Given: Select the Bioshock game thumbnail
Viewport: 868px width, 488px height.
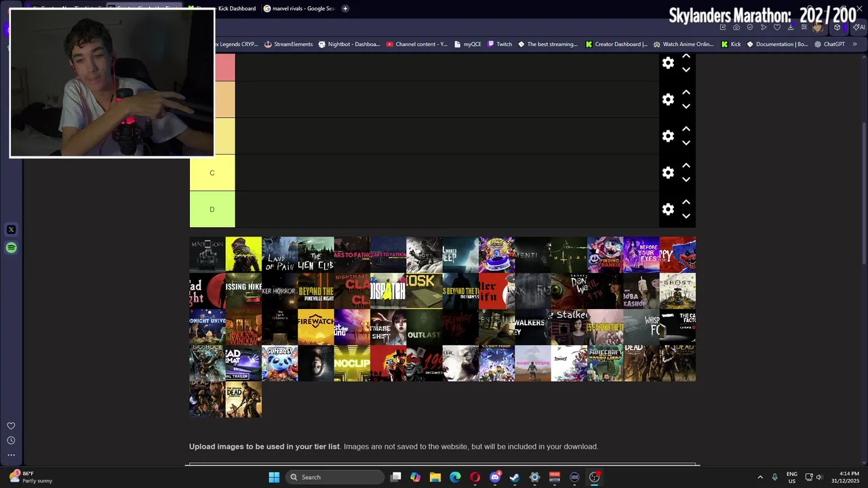Looking at the screenshot, I should (208, 363).
